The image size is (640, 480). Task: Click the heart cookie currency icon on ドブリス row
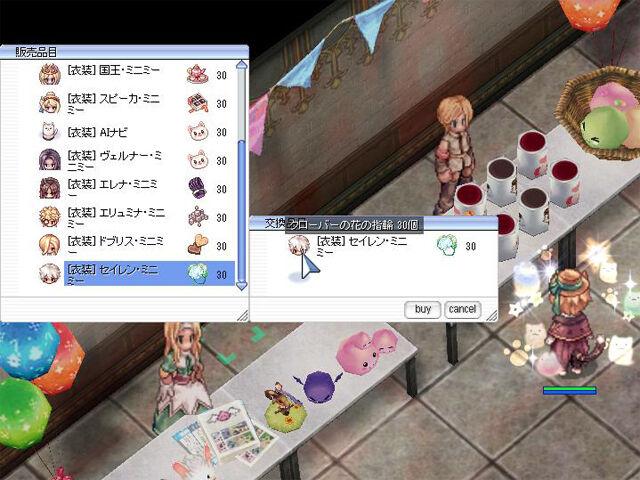pos(198,245)
